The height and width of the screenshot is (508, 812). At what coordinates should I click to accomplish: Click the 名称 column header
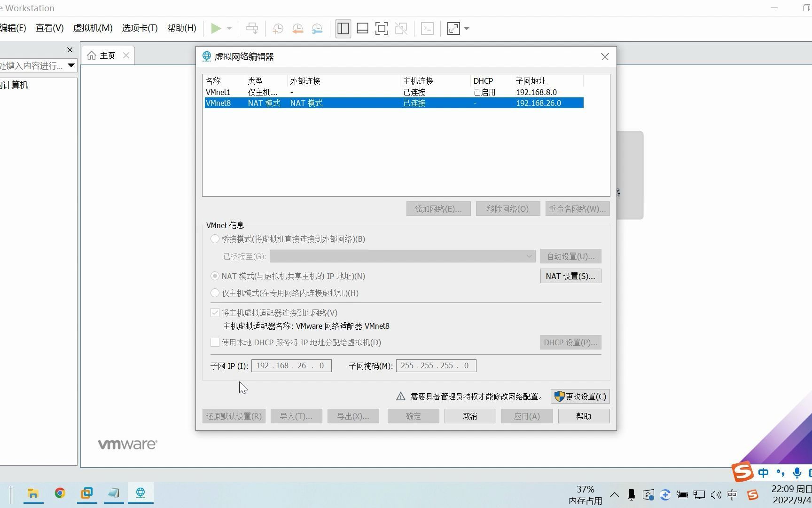click(213, 81)
